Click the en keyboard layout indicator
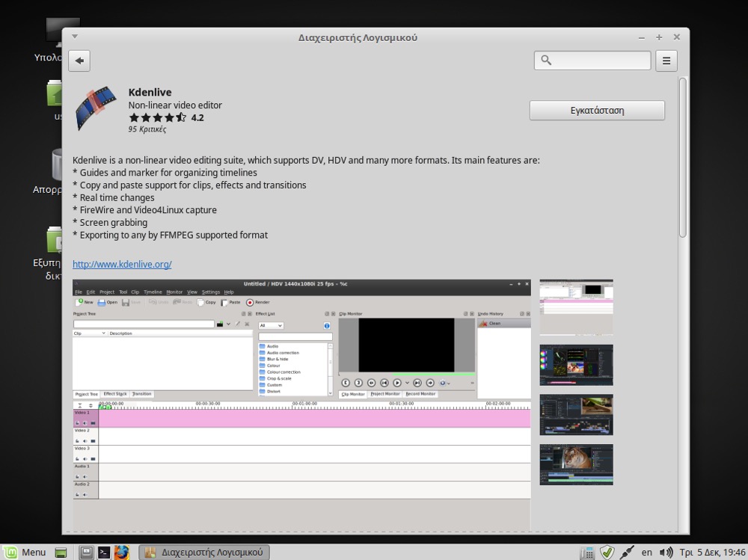Screen dimensions: 748x560 pos(646,553)
